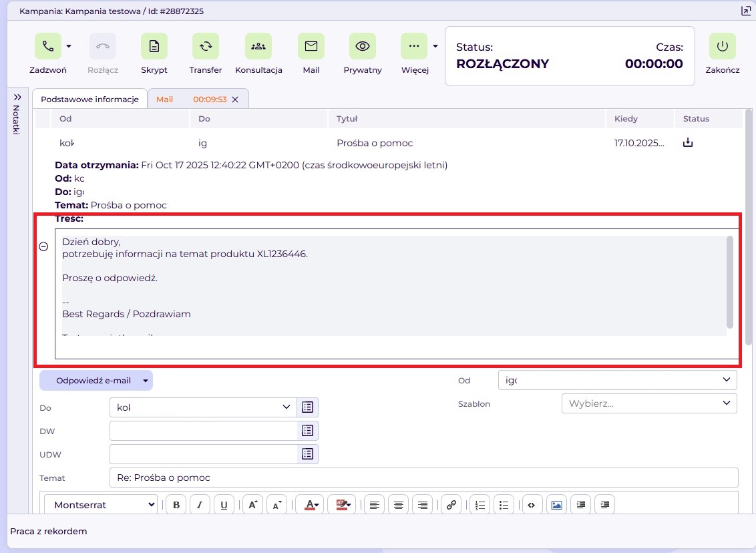Switch to Podstawowe informacje tab

(89, 99)
